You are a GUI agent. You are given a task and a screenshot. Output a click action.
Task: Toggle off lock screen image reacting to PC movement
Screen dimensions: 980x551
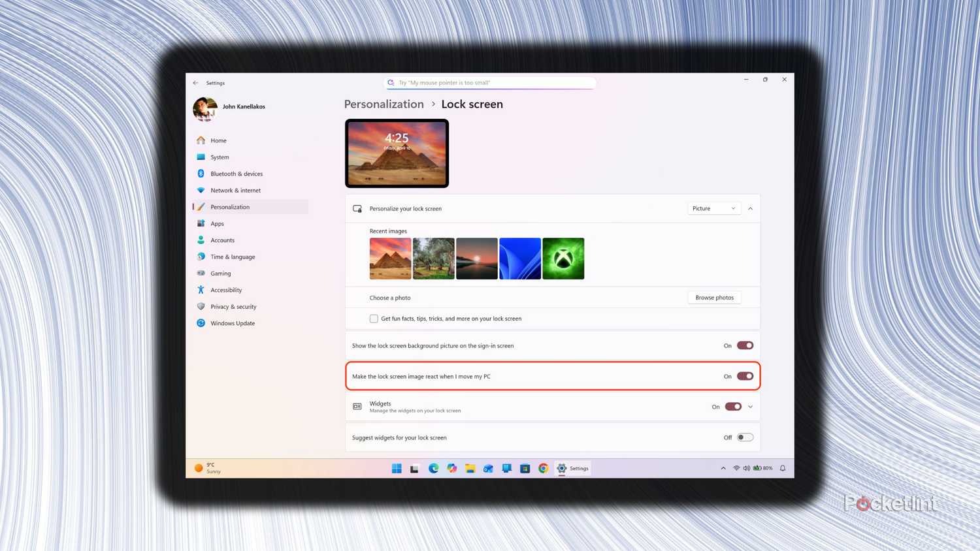coord(745,376)
